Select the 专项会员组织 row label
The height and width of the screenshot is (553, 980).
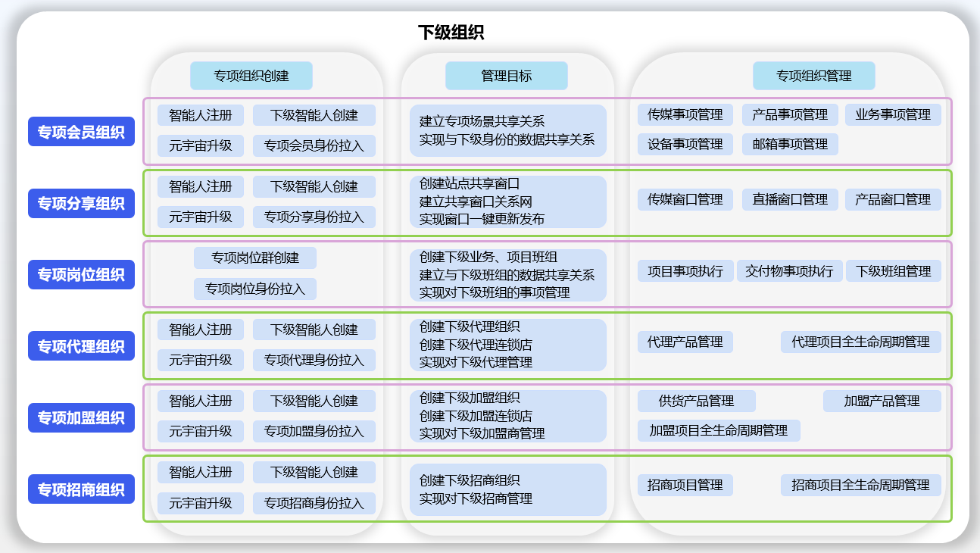tap(81, 132)
